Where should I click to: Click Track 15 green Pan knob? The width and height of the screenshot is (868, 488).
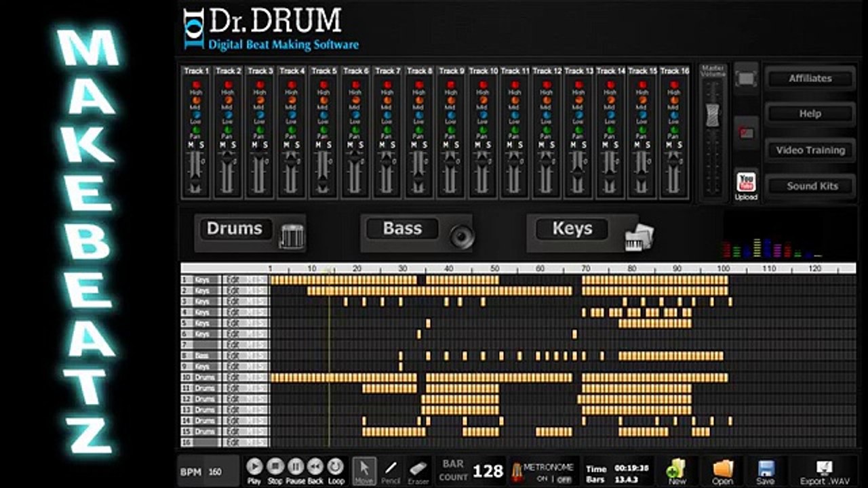pos(642,129)
